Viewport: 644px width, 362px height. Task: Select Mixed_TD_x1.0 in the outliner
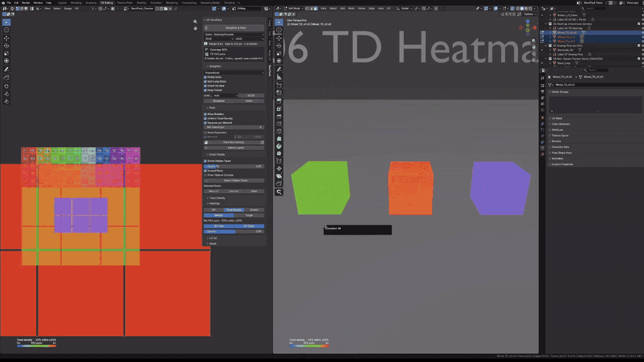click(566, 37)
